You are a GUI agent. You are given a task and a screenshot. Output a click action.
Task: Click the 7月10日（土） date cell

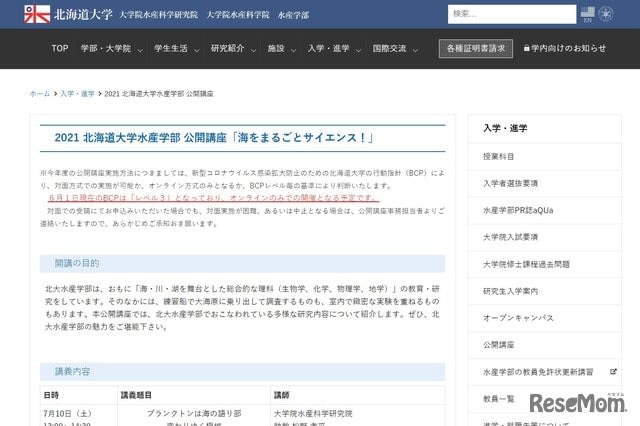coord(67,413)
